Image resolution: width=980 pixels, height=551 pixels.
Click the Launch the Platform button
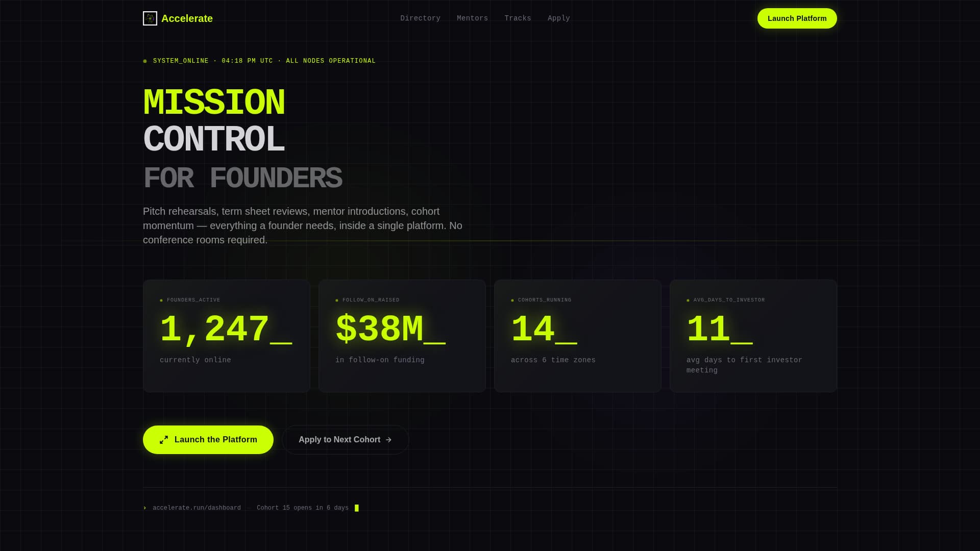(208, 439)
